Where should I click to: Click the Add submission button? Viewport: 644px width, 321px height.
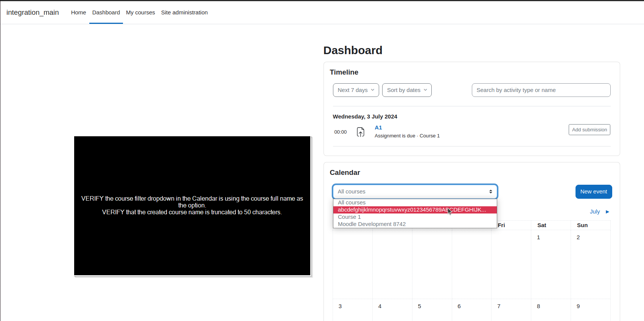click(590, 129)
